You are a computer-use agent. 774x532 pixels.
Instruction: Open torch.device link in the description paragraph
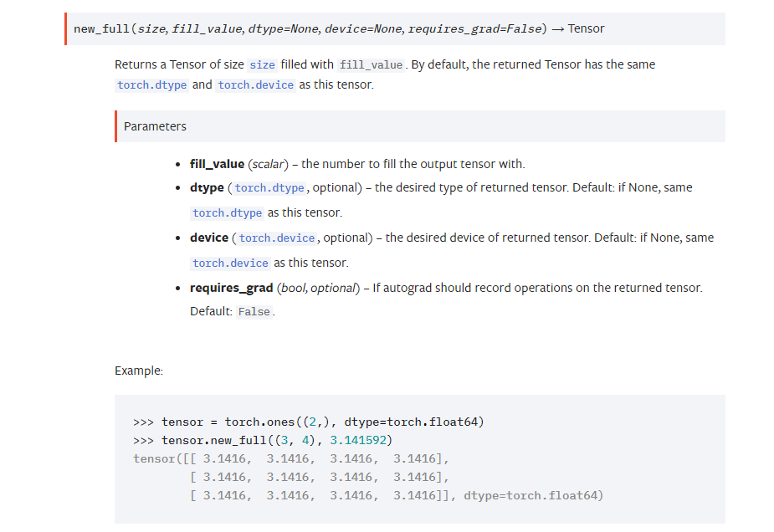click(x=256, y=84)
